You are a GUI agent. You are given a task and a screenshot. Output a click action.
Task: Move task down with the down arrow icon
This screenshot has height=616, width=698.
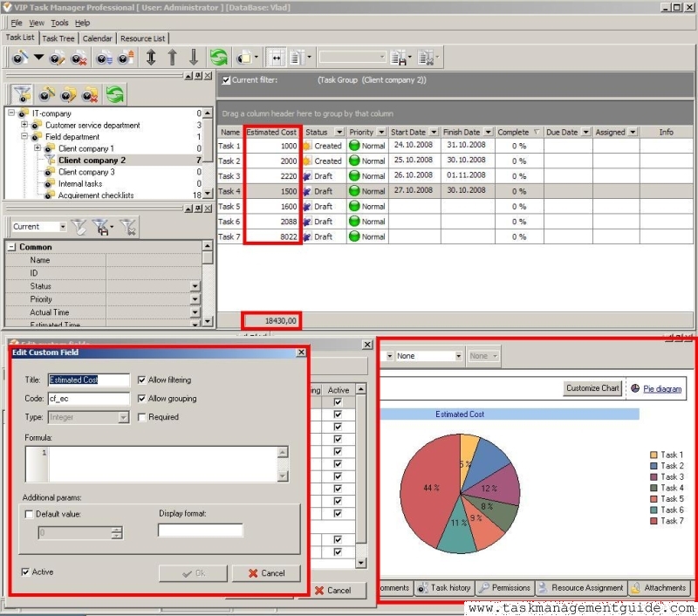pos(194,58)
